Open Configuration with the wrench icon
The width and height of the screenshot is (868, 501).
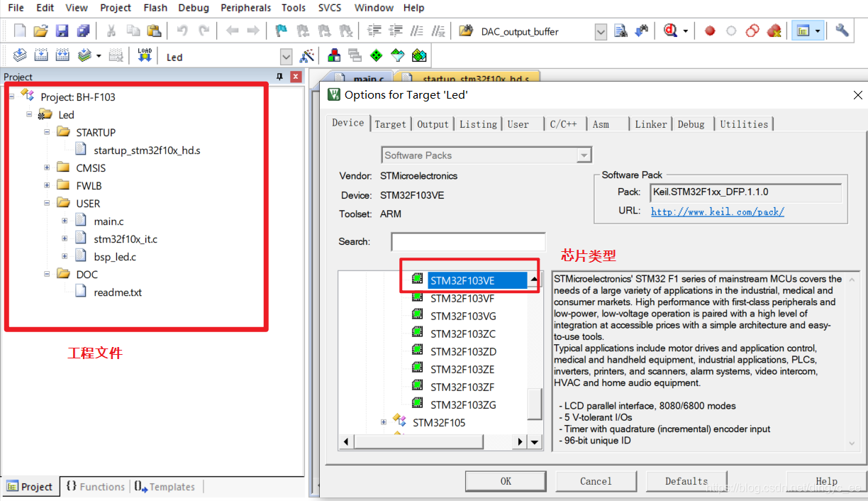[x=842, y=31]
